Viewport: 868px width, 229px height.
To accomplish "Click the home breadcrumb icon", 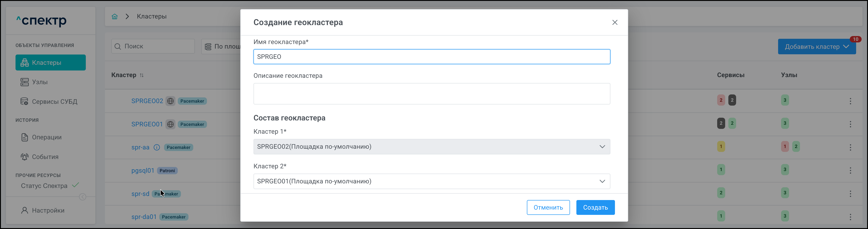I will click(115, 16).
